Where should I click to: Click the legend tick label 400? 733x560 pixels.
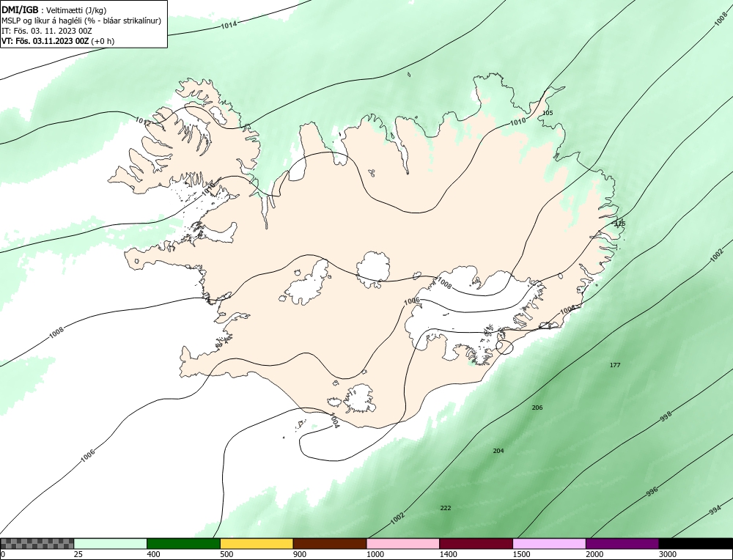coord(153,555)
